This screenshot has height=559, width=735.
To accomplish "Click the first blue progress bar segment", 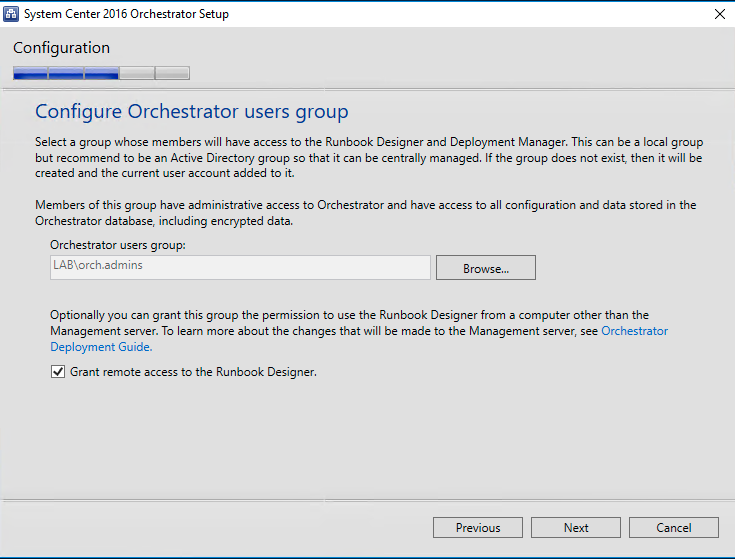I will (30, 73).
